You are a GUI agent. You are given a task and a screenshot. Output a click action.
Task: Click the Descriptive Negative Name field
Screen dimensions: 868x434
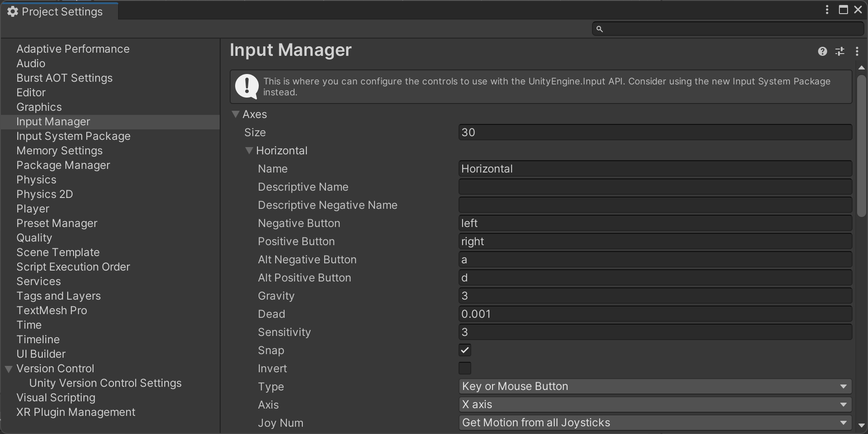tap(655, 205)
